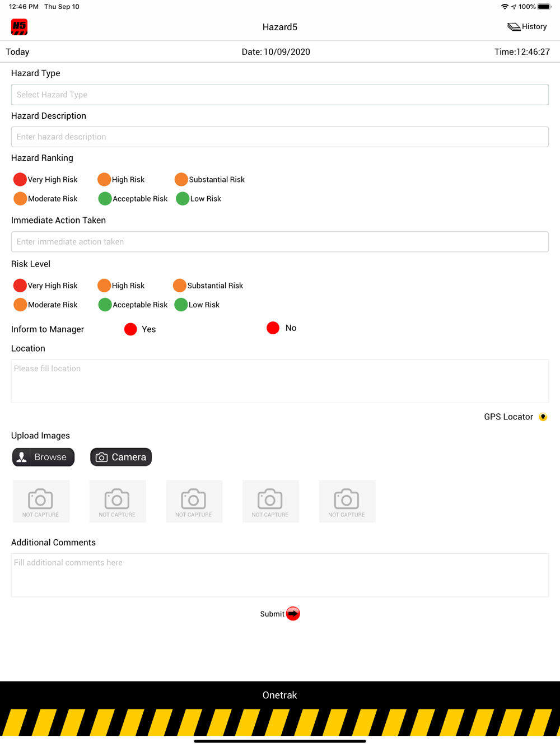The image size is (560, 747).
Task: Tap the Please fill location text area
Action: click(x=280, y=381)
